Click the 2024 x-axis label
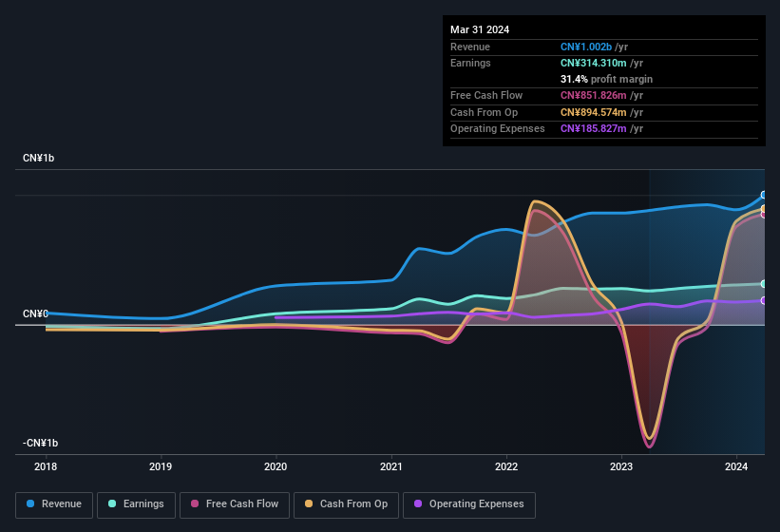This screenshot has height=532, width=780. (736, 466)
